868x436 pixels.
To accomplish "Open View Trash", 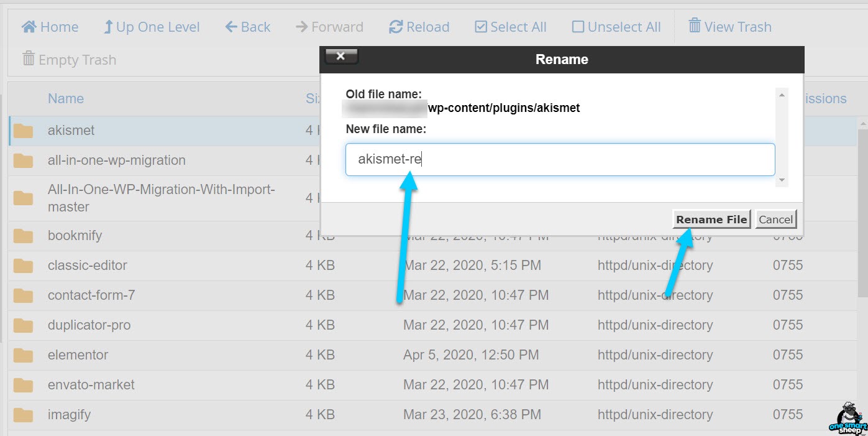I will click(730, 27).
